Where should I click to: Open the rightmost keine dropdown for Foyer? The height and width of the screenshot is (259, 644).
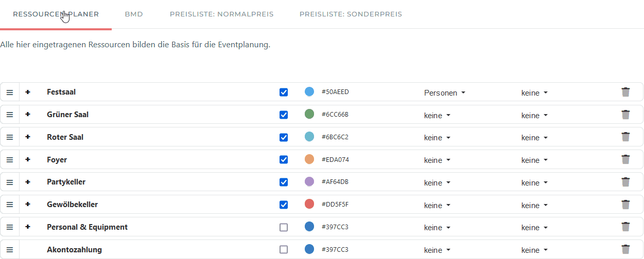pos(534,160)
